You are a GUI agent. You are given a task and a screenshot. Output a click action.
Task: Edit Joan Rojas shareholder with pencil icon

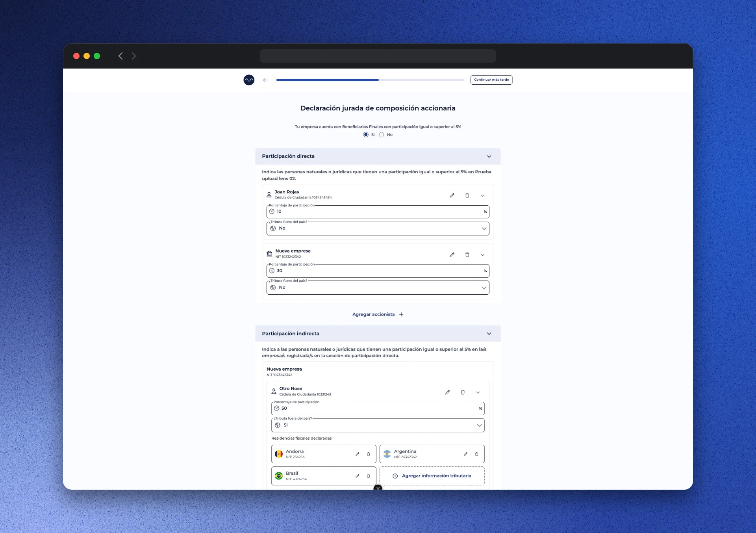pos(452,195)
